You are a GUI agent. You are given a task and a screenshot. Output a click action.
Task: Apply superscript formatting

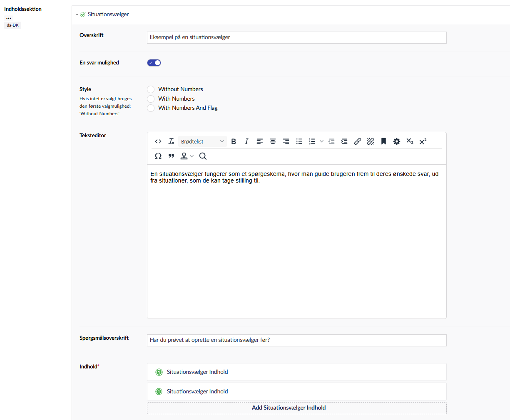click(423, 141)
